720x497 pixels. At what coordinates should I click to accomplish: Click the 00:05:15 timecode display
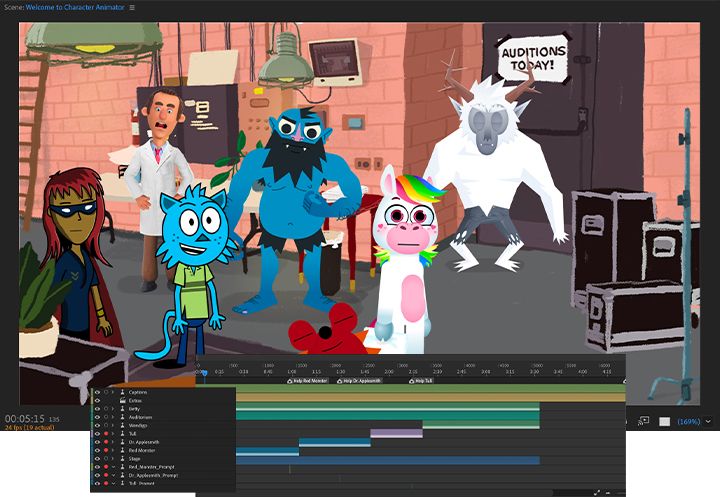coord(23,418)
